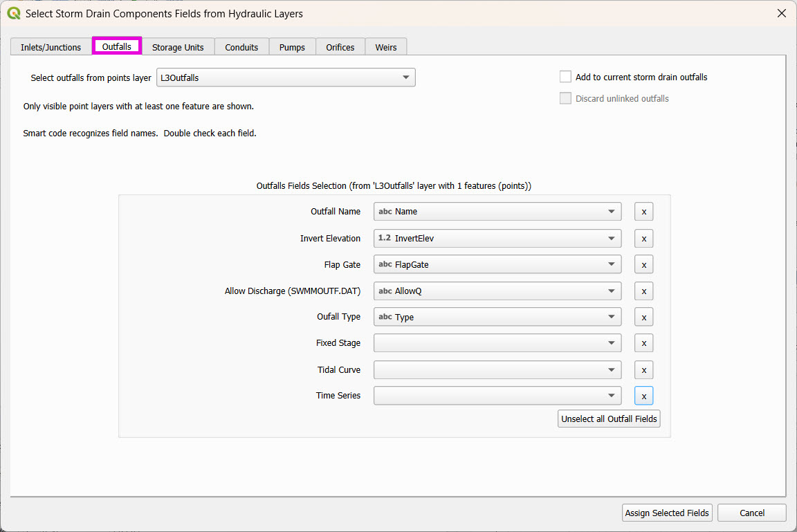The width and height of the screenshot is (797, 532).
Task: Click the x next to Tidal Curve
Action: [x=643, y=369]
